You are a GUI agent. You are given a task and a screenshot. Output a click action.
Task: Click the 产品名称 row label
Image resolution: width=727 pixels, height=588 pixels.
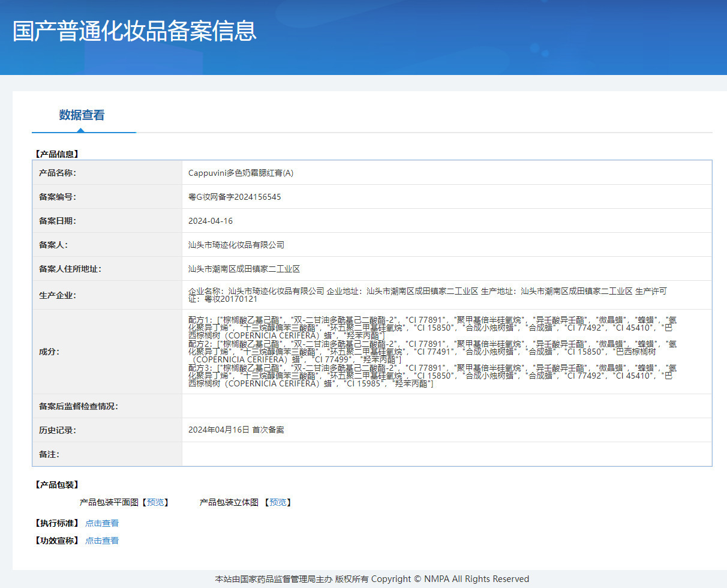58,173
